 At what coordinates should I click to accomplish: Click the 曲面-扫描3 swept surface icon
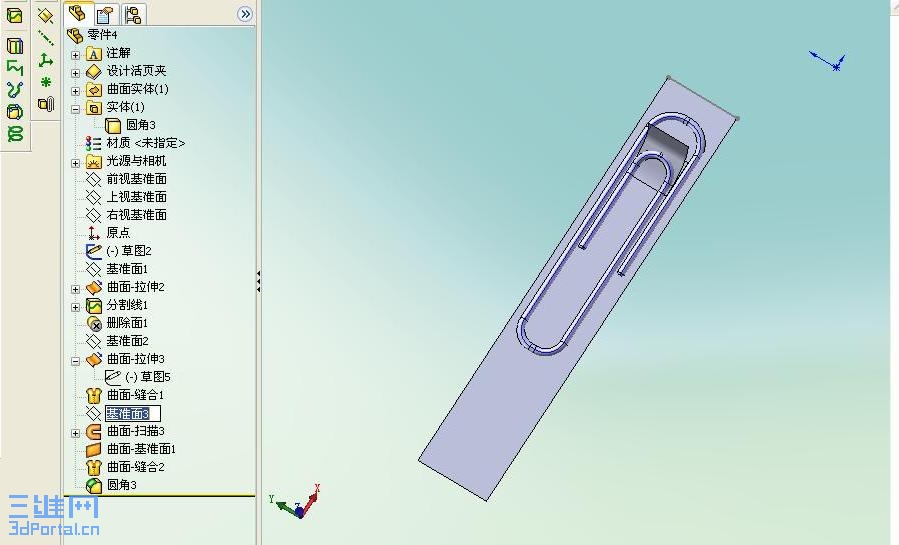tap(93, 431)
